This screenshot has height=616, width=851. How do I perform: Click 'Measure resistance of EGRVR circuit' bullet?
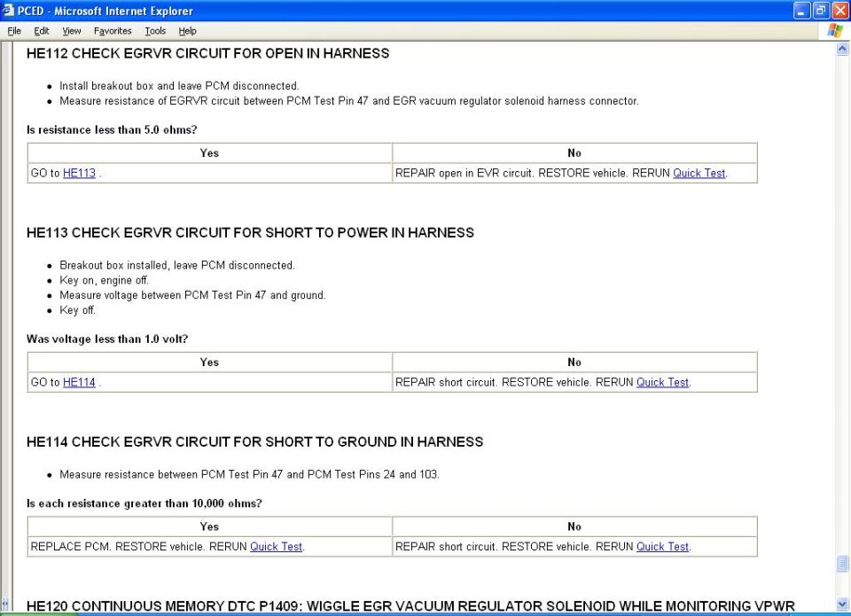[x=349, y=101]
